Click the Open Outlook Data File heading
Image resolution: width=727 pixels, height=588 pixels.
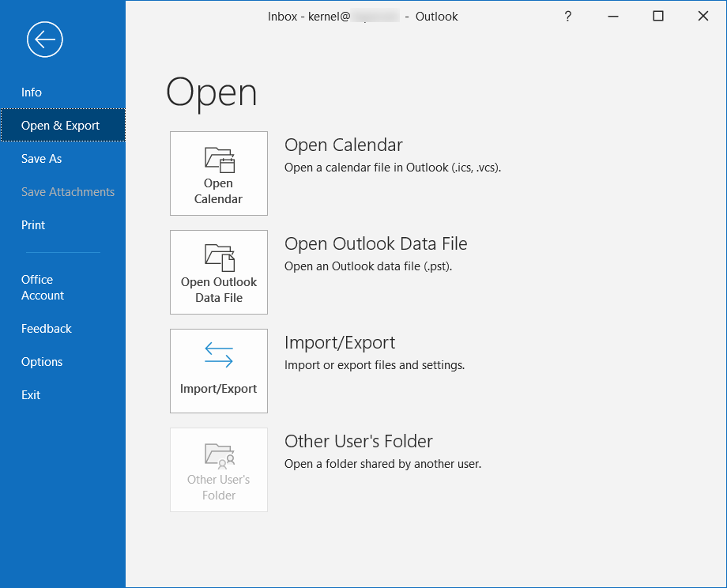pos(376,244)
